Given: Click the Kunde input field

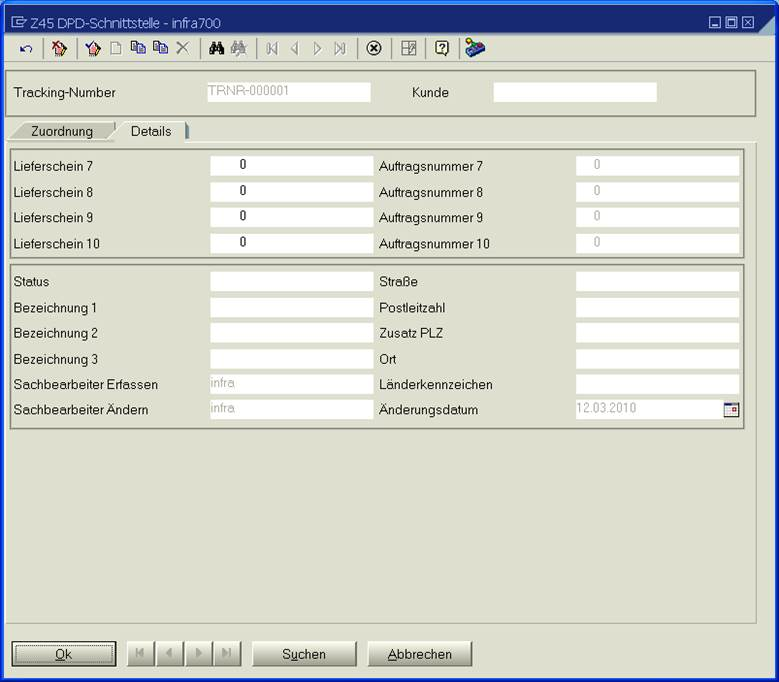Looking at the screenshot, I should pos(575,92).
